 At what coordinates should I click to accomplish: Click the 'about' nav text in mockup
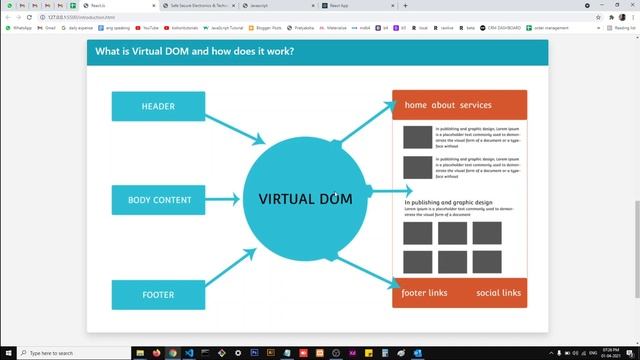[x=443, y=105]
